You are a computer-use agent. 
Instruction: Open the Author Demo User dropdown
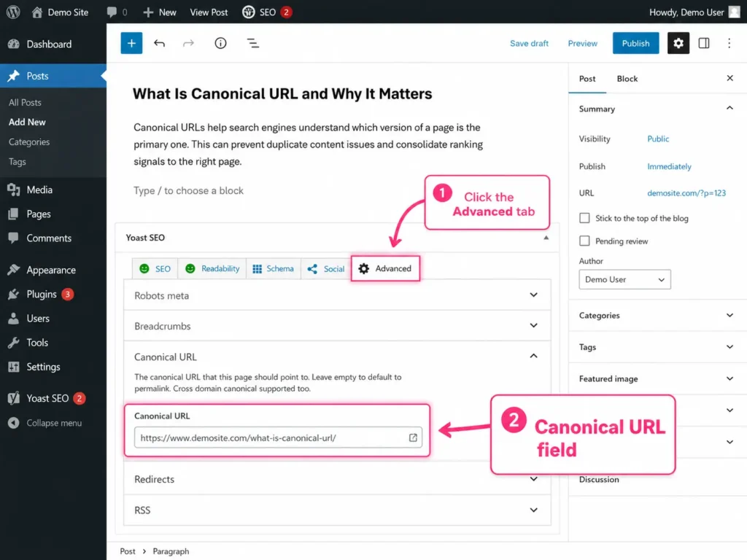click(624, 279)
